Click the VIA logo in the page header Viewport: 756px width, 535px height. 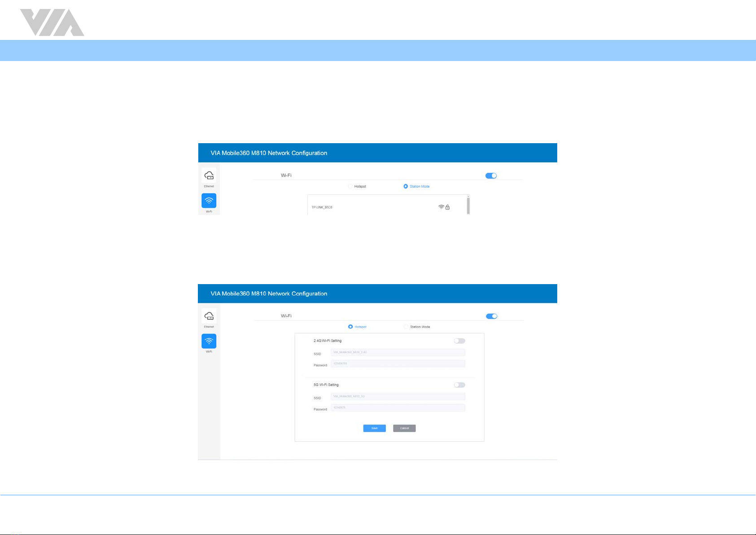point(52,22)
